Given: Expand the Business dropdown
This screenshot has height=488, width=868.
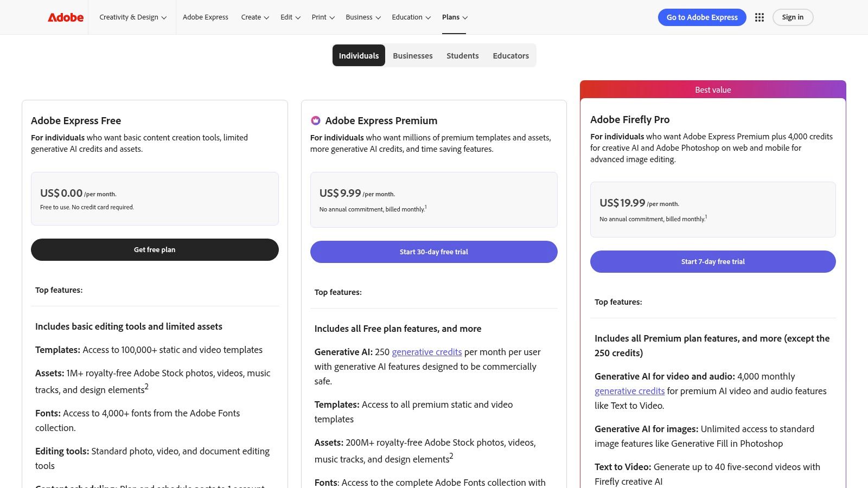Looking at the screenshot, I should 362,17.
